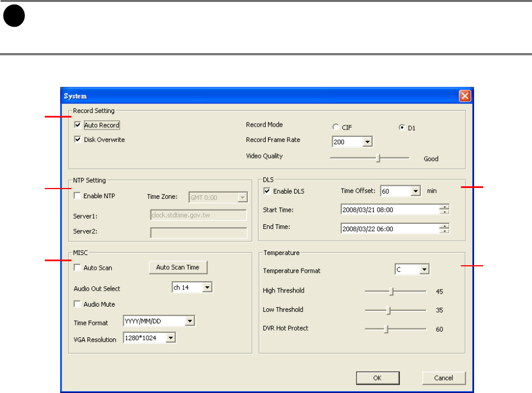Disable the Enable DLS checkbox
This screenshot has height=393, width=532.
[267, 191]
